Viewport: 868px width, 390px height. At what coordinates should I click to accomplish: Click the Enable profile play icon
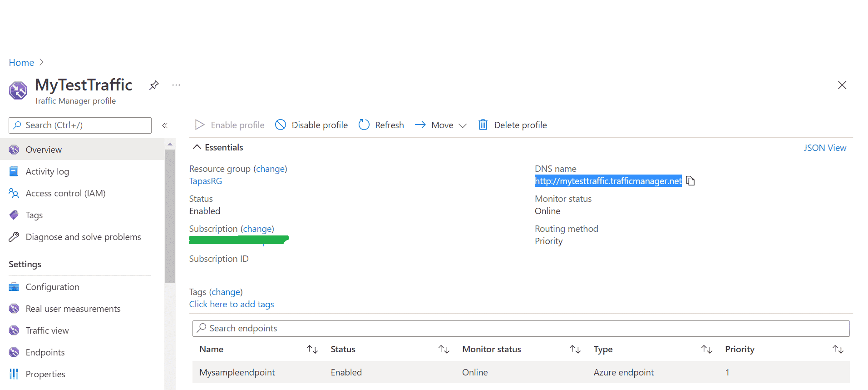click(x=200, y=125)
